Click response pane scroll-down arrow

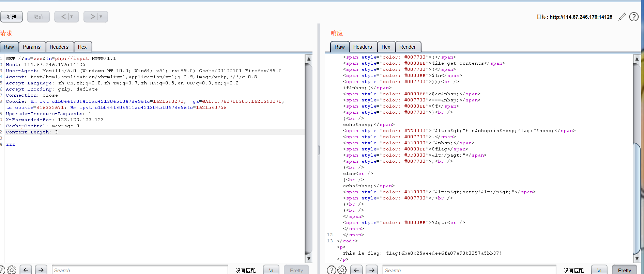click(637, 259)
